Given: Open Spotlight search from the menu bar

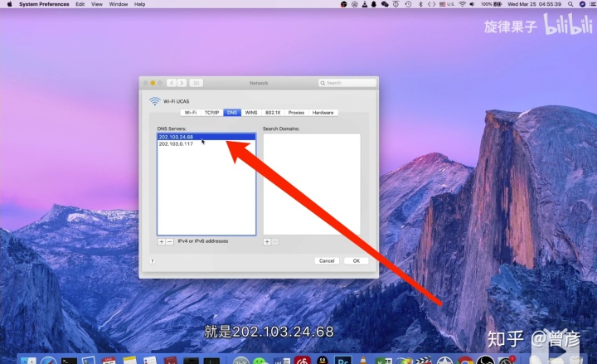Looking at the screenshot, I should [570, 4].
